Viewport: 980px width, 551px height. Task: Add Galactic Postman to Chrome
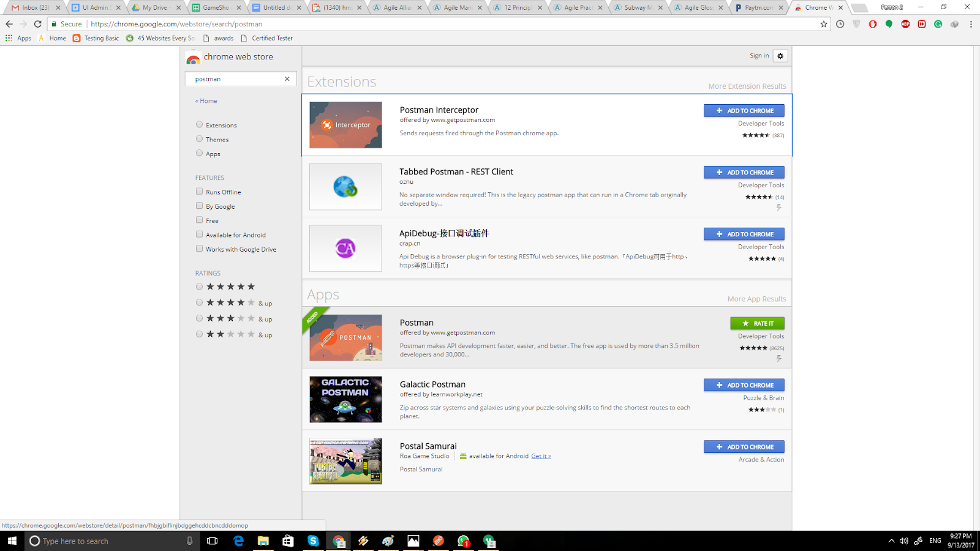(744, 385)
